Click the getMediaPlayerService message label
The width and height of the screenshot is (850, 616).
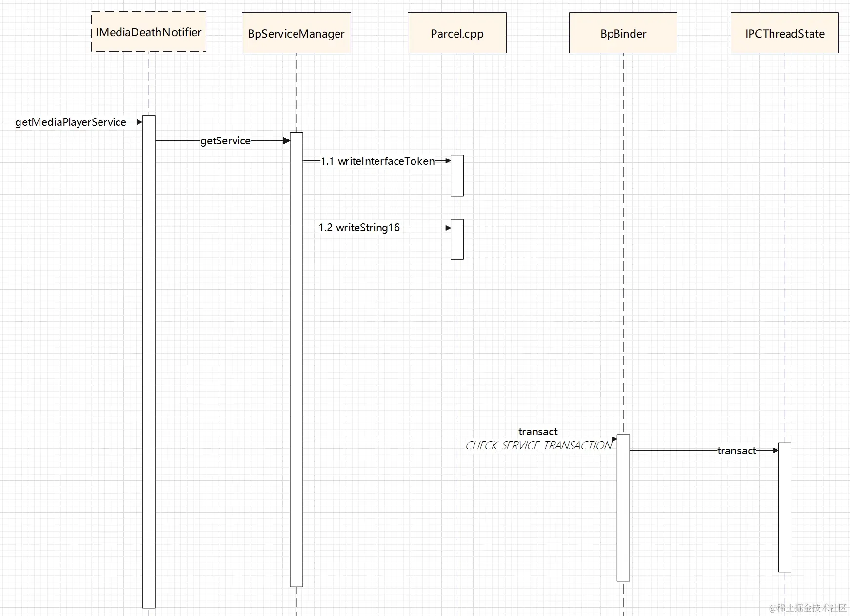(71, 122)
